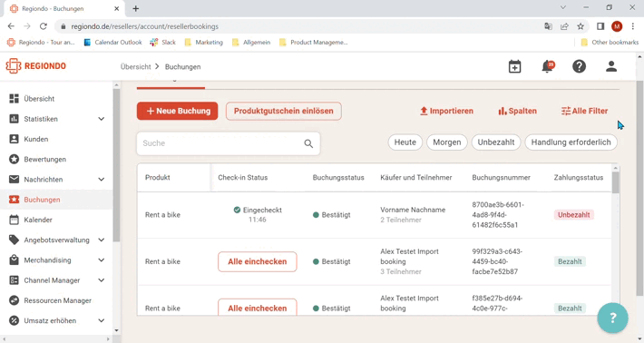Screen dimensions: 644x343
Task: Toggle the Heute quick filter
Action: click(405, 142)
